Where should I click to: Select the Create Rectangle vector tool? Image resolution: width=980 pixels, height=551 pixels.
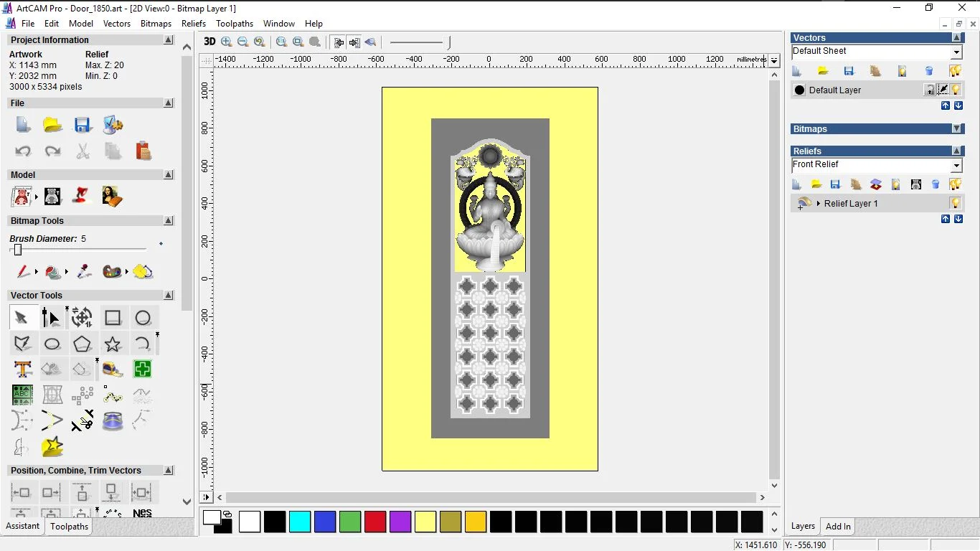click(x=113, y=317)
